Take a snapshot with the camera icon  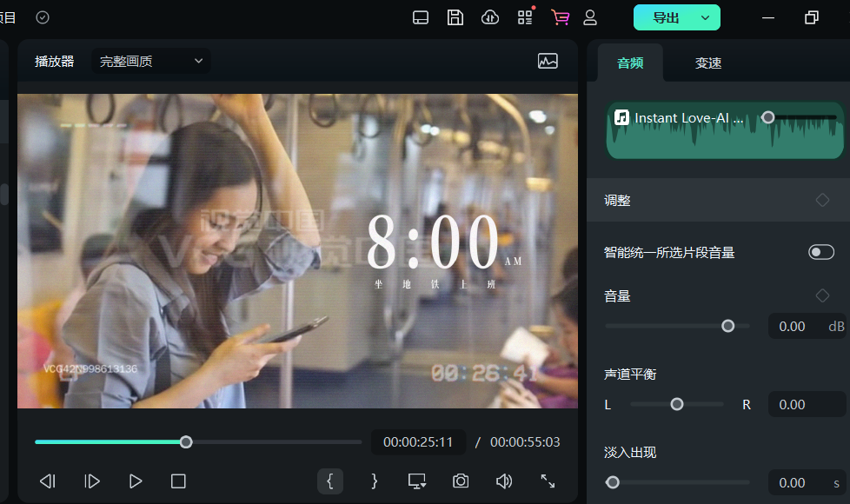click(460, 481)
